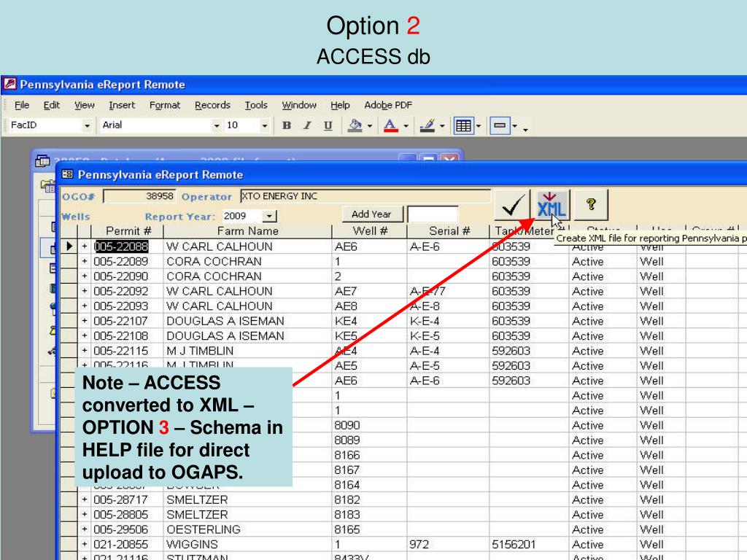Click the empty box beside Add Year
This screenshot has height=560, width=747.
coord(433,214)
